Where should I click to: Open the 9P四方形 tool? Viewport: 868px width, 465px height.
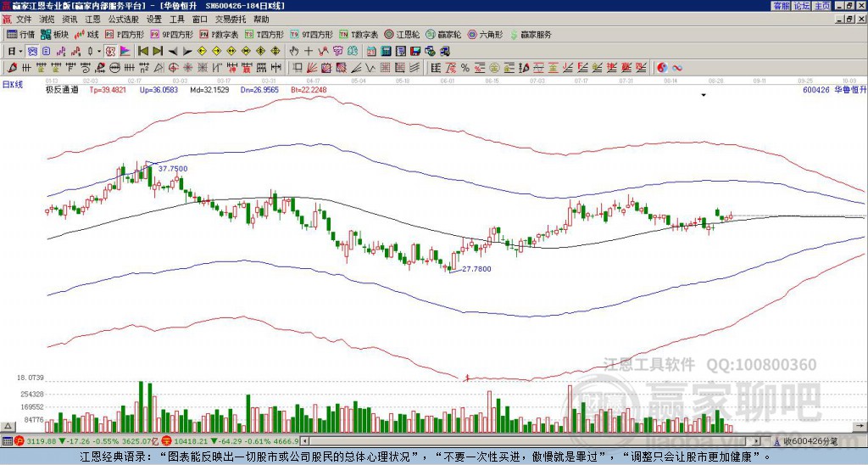pos(171,34)
